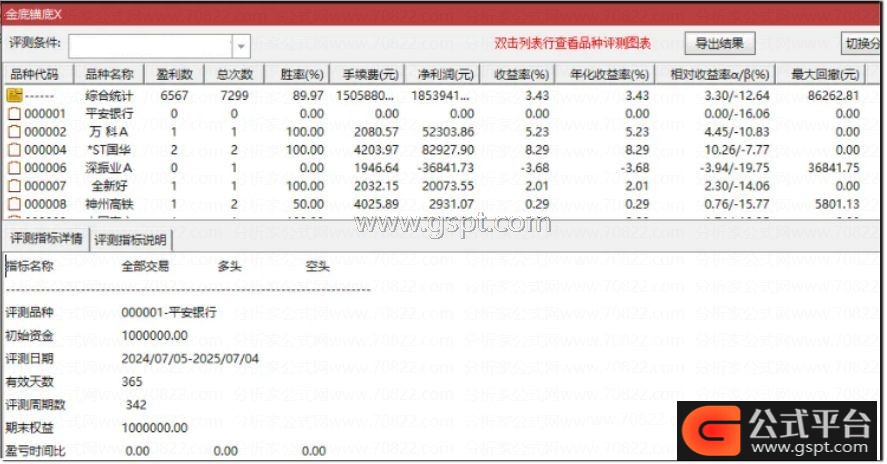Click relative return value 10.26/-7.77
Screen dimensions: 887x464
(737, 150)
